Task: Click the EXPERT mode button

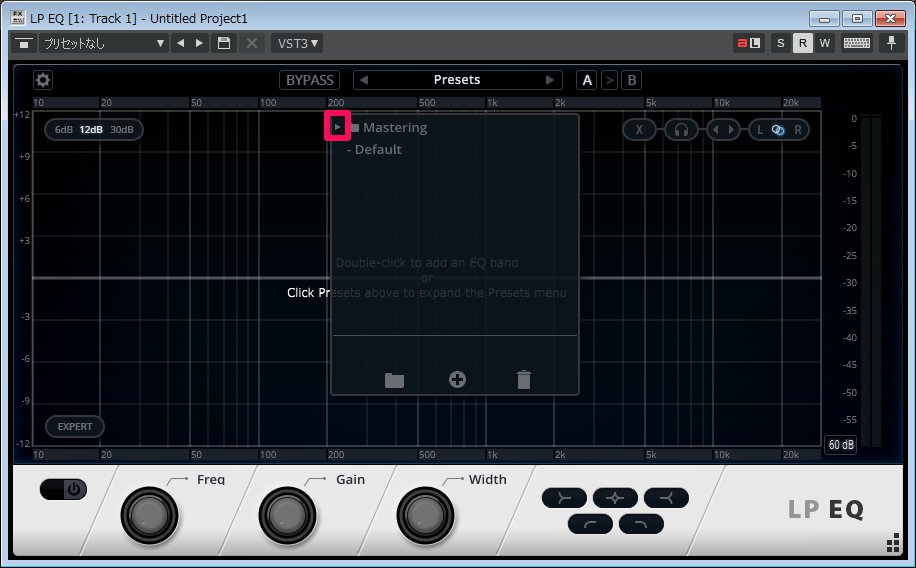Action: (x=75, y=427)
